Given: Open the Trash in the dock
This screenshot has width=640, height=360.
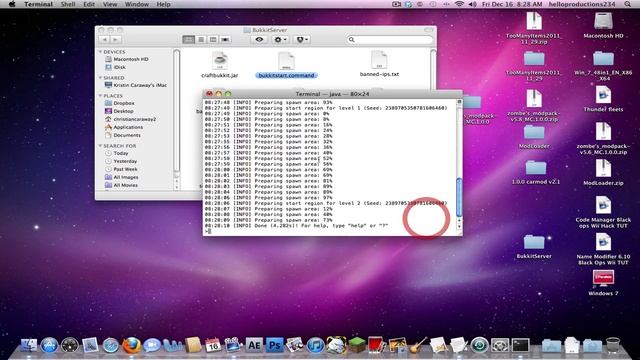Looking at the screenshot, I should click(x=613, y=345).
